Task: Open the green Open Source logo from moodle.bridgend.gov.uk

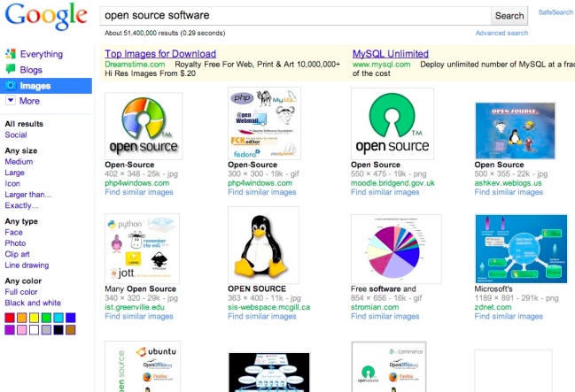Action: click(x=386, y=123)
